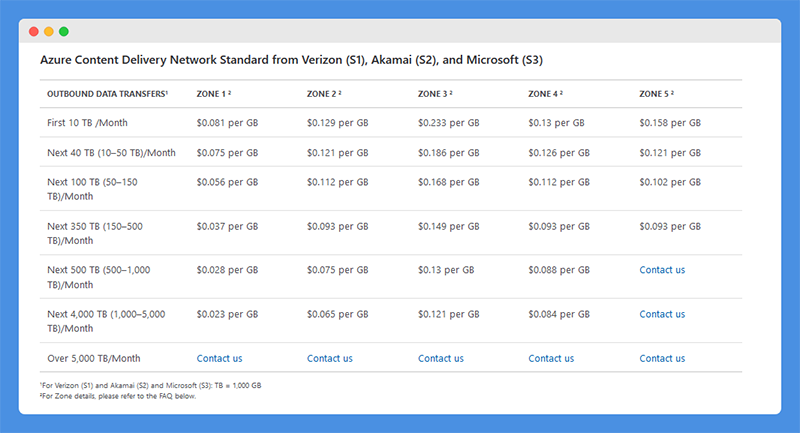This screenshot has height=433, width=800.
Task: Select the $0.065 per GB cell
Action: pos(337,314)
